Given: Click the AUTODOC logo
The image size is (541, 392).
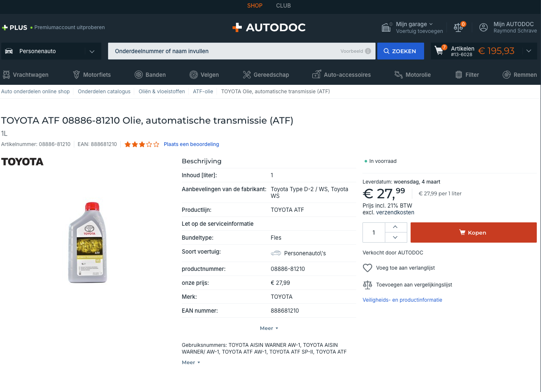Looking at the screenshot, I should [x=269, y=27].
